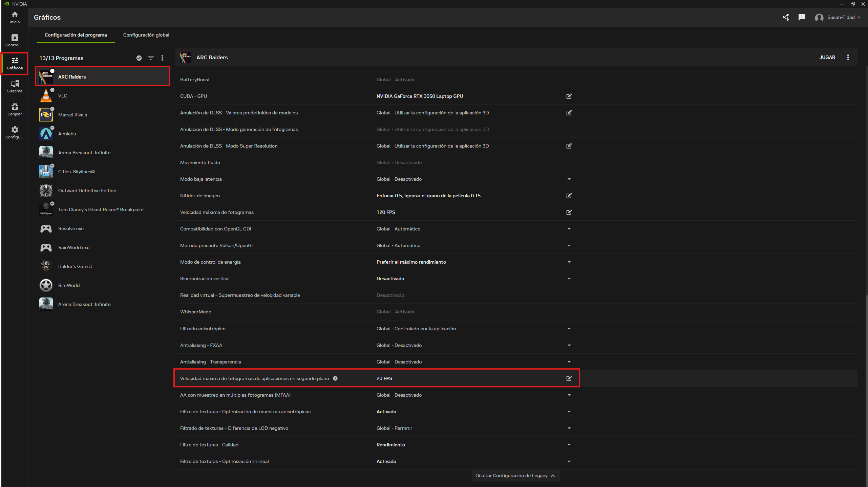Click the minus badge on VLC icon

click(52, 90)
